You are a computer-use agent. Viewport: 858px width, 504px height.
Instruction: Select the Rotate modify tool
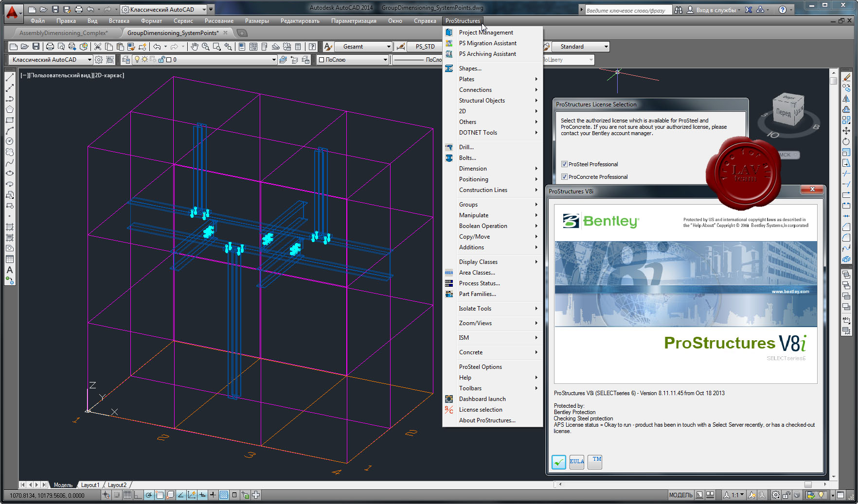click(846, 141)
